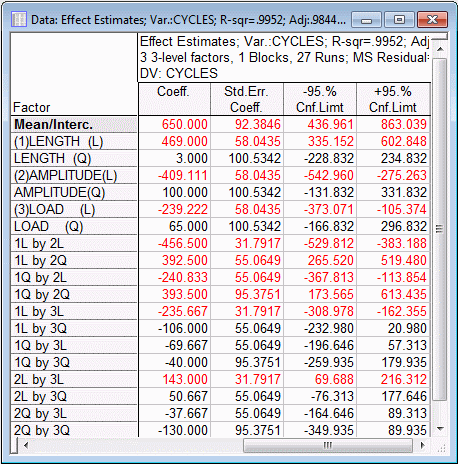The width and height of the screenshot is (458, 464).
Task: Click the split box above vertical scrollbar
Action: tap(440, 38)
